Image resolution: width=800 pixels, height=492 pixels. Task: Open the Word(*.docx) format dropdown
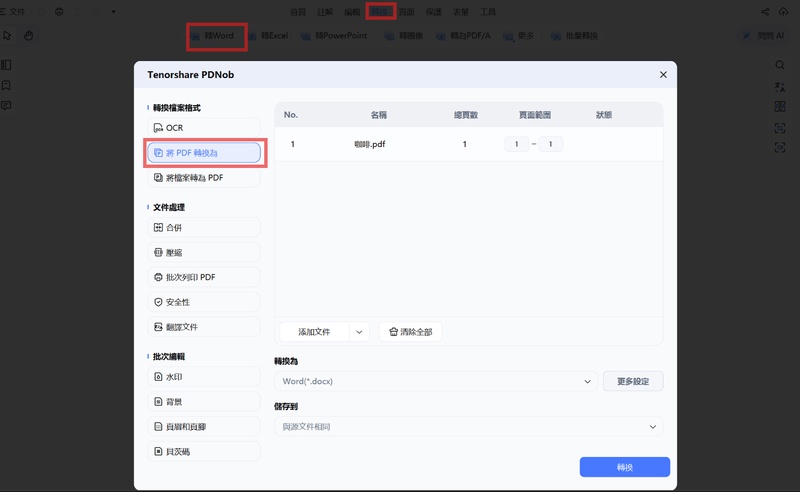[436, 381]
